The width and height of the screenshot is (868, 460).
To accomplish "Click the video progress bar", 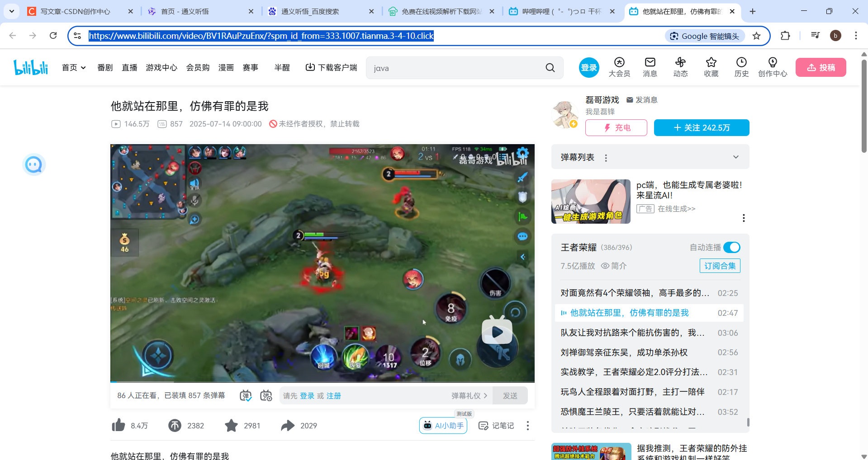I will pyautogui.click(x=322, y=382).
